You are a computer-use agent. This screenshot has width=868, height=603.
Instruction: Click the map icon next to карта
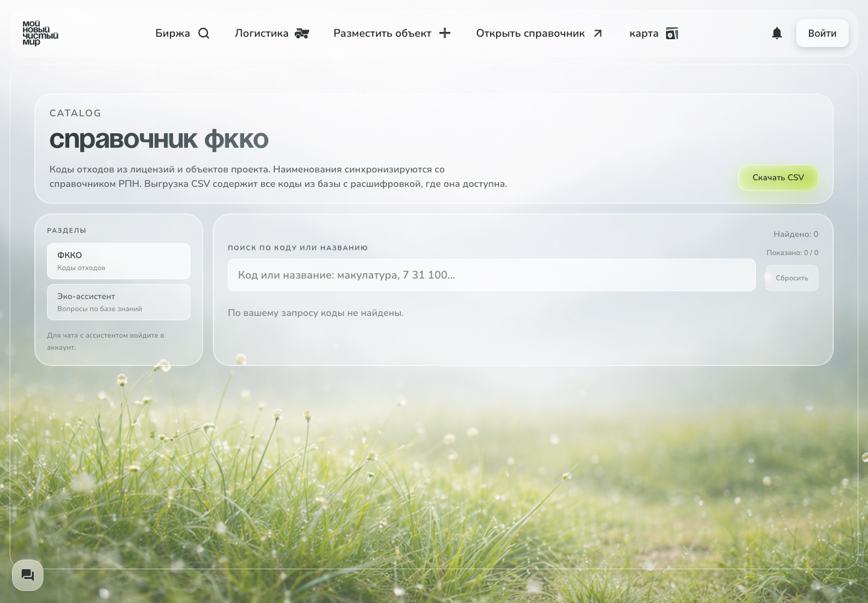coord(672,33)
